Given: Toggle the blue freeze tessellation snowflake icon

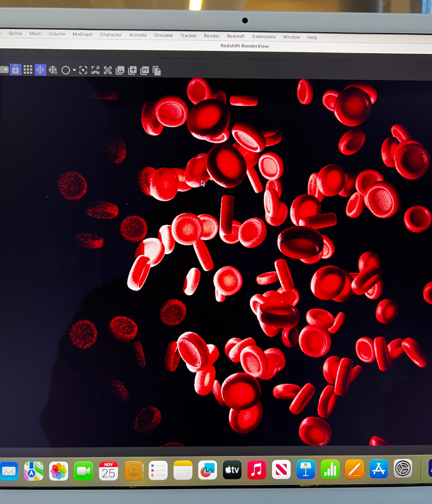Looking at the screenshot, I should tap(40, 70).
